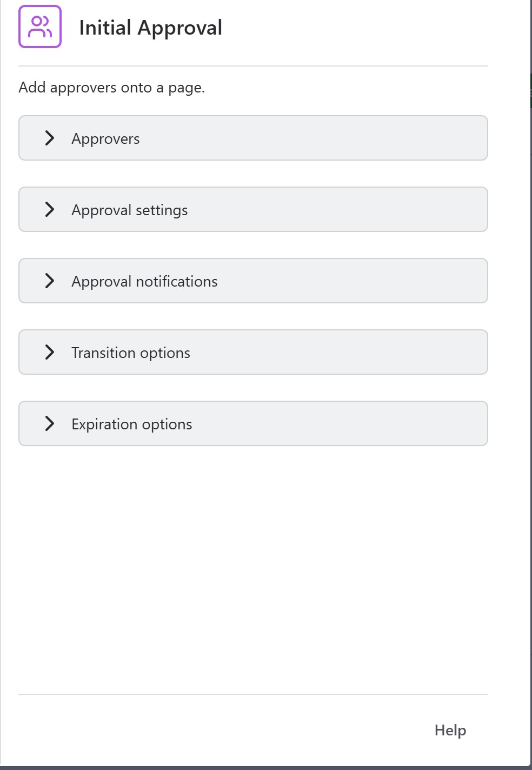Open the Help link

pyautogui.click(x=449, y=730)
